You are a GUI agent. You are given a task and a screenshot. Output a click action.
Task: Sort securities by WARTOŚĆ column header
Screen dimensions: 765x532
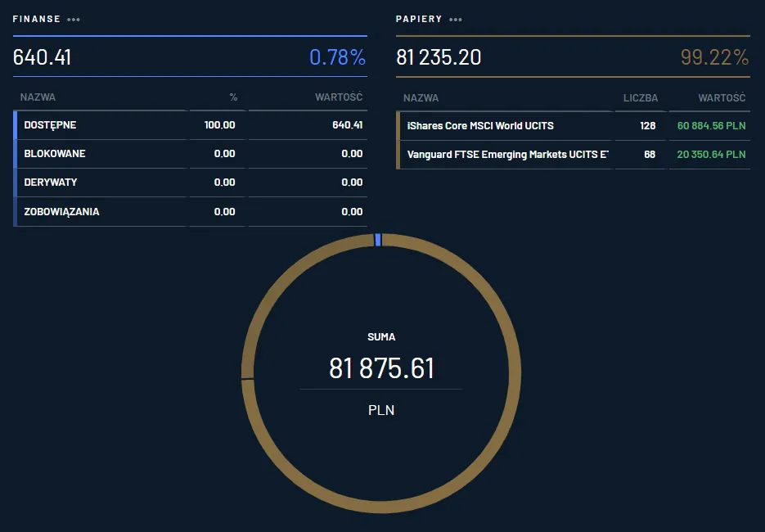(x=722, y=98)
